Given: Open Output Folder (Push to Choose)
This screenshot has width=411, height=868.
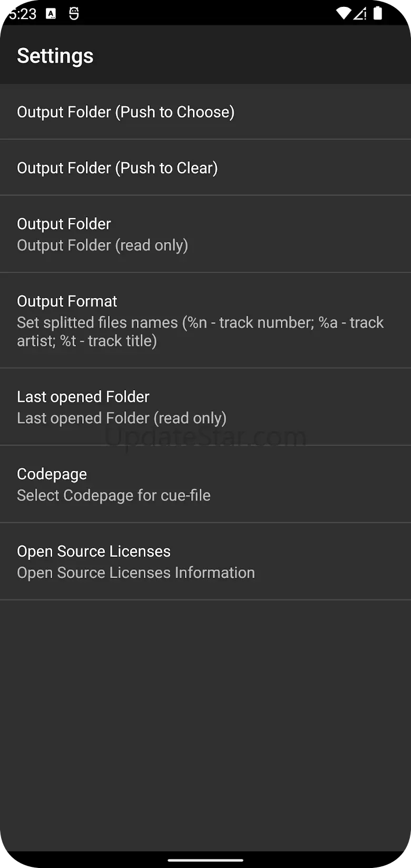Looking at the screenshot, I should tap(205, 112).
